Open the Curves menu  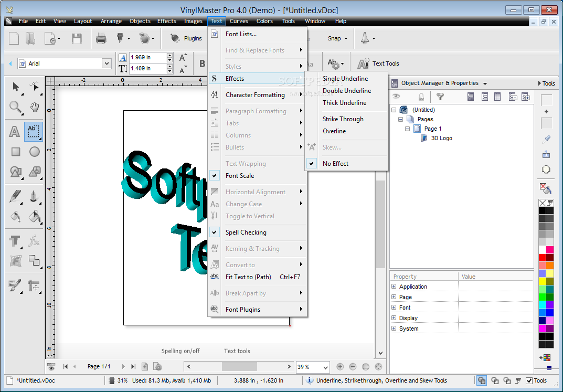click(239, 21)
